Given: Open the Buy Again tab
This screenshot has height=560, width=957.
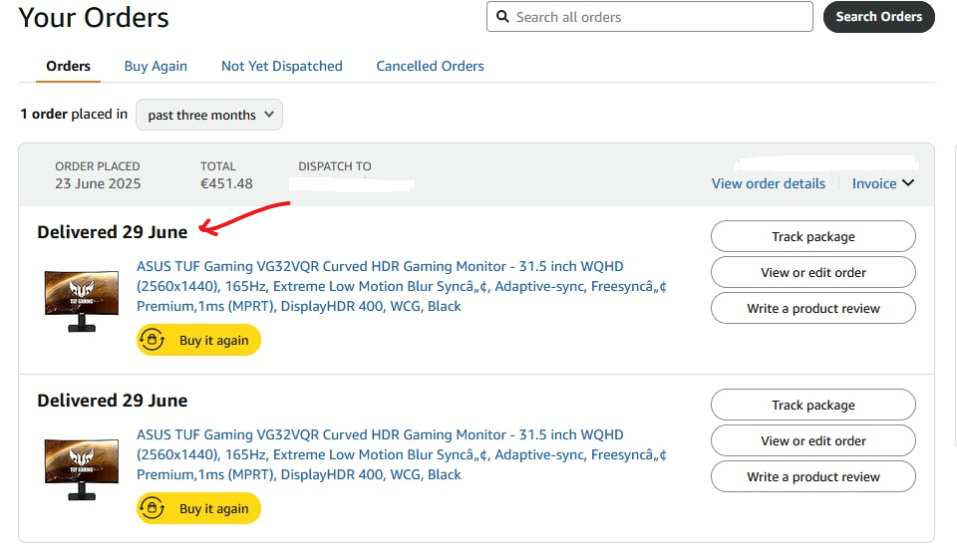Looking at the screenshot, I should [156, 66].
